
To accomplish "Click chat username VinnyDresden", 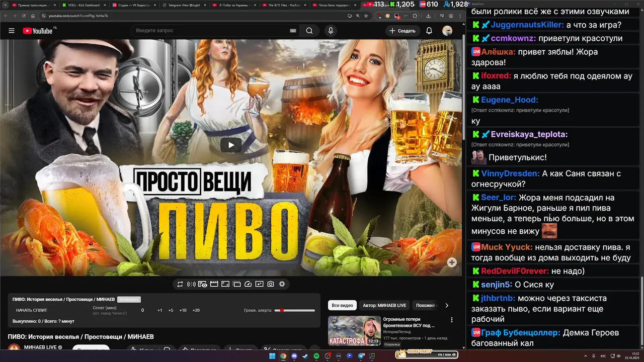I will point(510,173).
